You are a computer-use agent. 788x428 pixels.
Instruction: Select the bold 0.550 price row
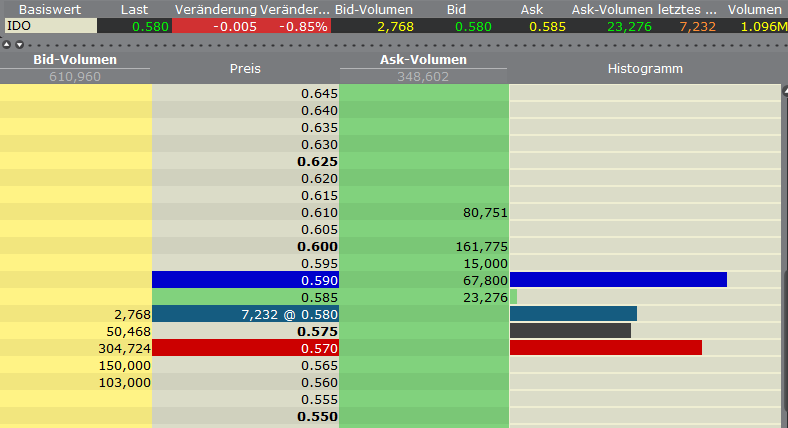(x=246, y=416)
